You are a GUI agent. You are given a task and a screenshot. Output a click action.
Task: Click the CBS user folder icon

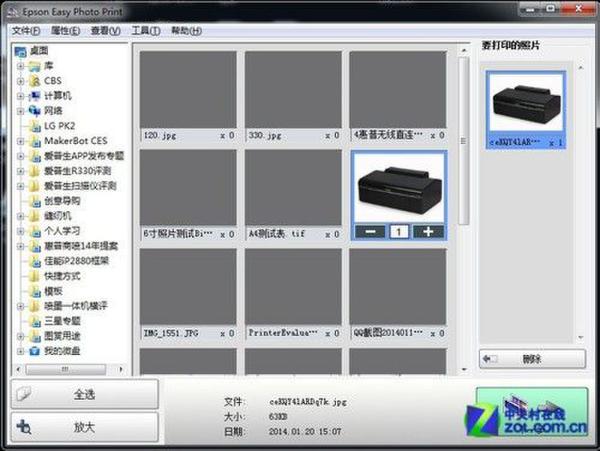34,81
